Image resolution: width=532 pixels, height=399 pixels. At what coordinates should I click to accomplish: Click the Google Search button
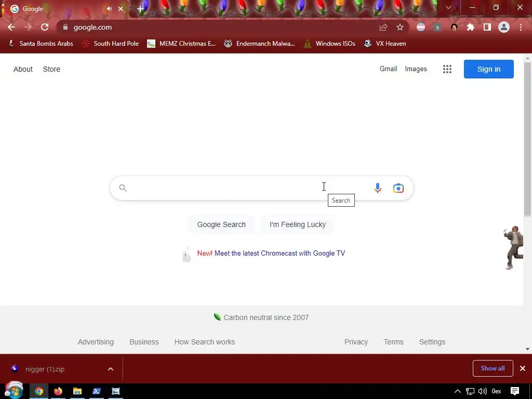(221, 224)
